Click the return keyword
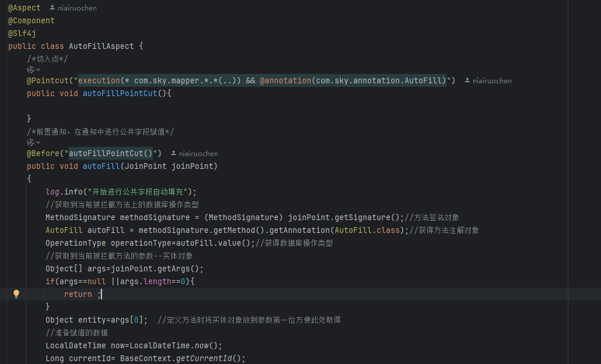601x364 pixels. (x=78, y=294)
